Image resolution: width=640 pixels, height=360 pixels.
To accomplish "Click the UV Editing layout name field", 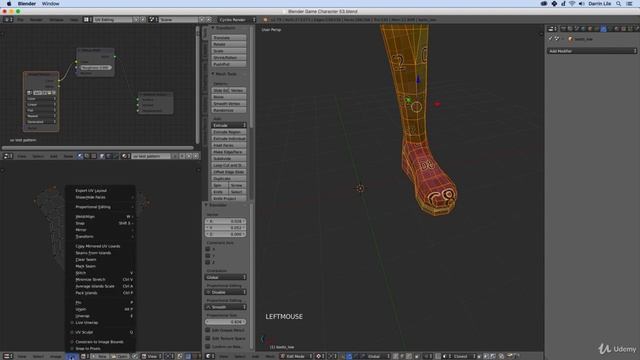I will pyautogui.click(x=113, y=19).
